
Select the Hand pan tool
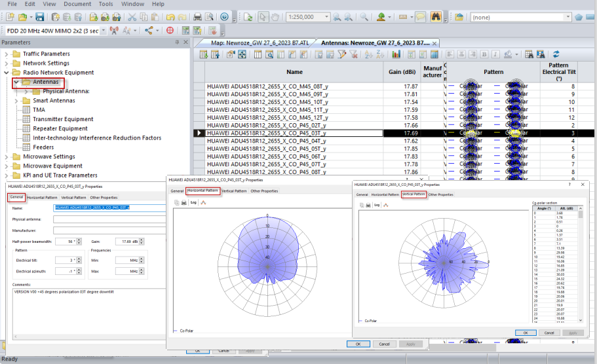pos(274,17)
